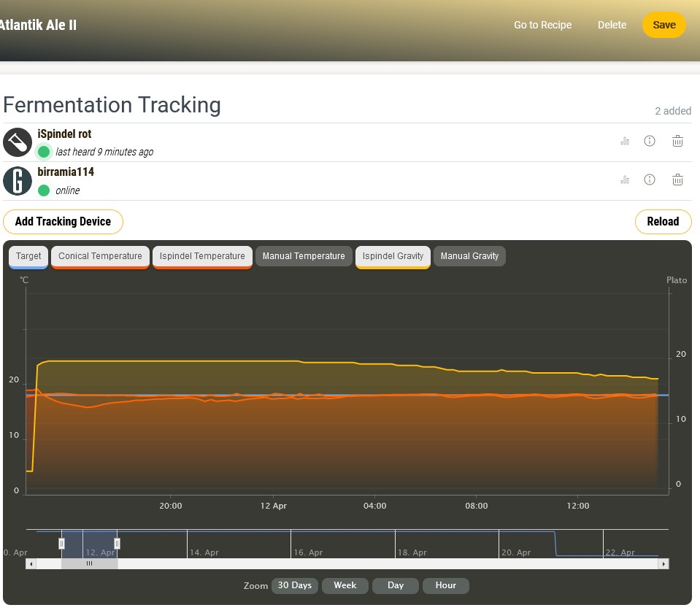
Task: Set chart zoom to Week
Action: (x=345, y=585)
